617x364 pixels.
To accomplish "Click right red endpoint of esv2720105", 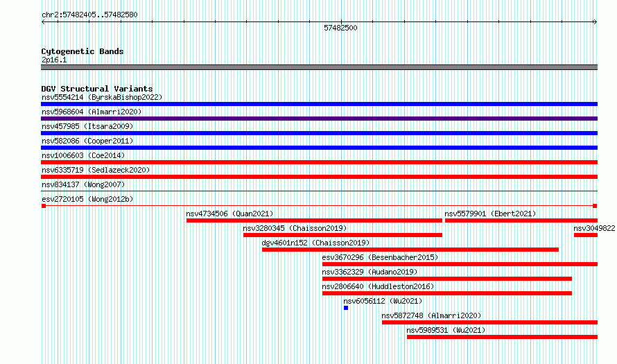I will pyautogui.click(x=595, y=206).
